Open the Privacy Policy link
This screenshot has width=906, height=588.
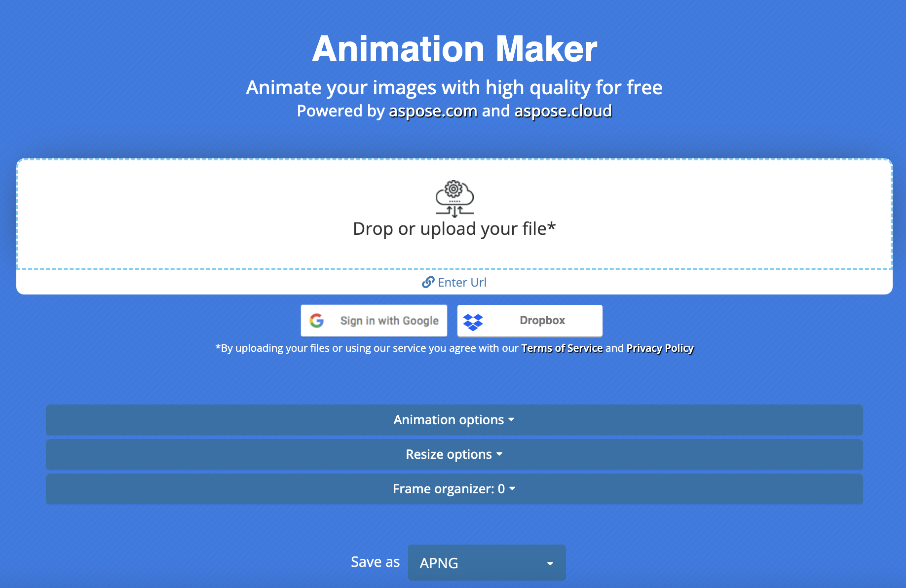tap(660, 348)
